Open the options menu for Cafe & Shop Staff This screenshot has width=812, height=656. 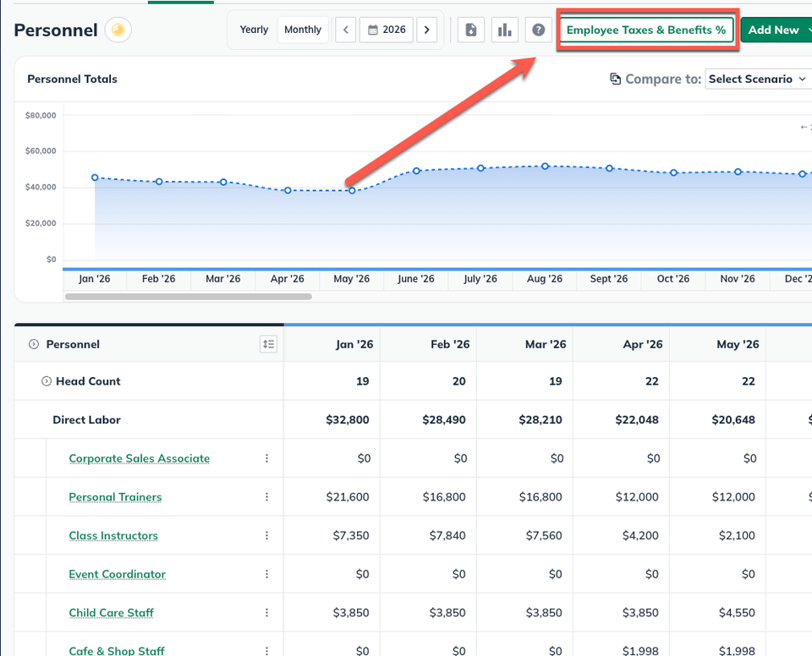pyautogui.click(x=266, y=651)
